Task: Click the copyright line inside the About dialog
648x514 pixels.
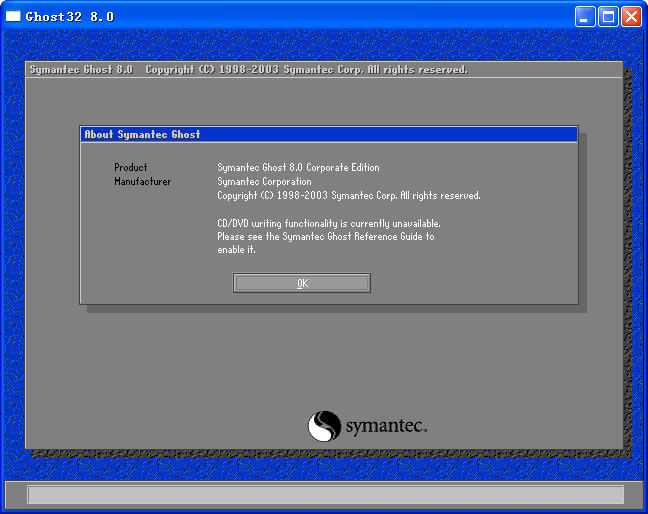Action: point(348,196)
